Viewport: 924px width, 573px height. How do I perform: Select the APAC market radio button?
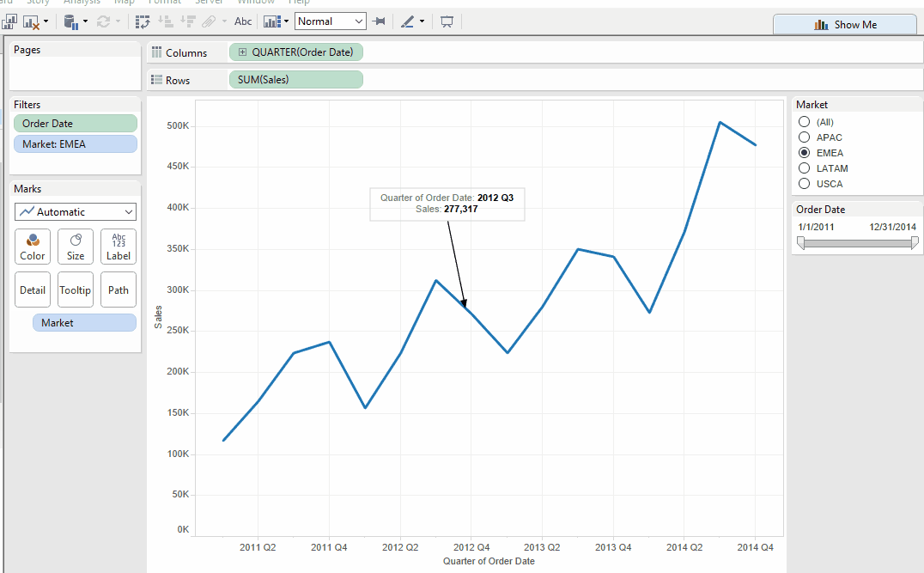pyautogui.click(x=805, y=137)
